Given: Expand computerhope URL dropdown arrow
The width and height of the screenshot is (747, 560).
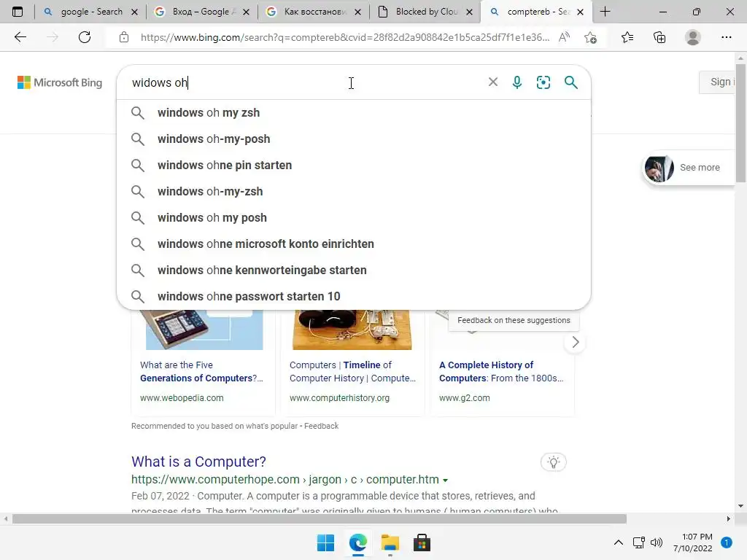Looking at the screenshot, I should click(445, 480).
